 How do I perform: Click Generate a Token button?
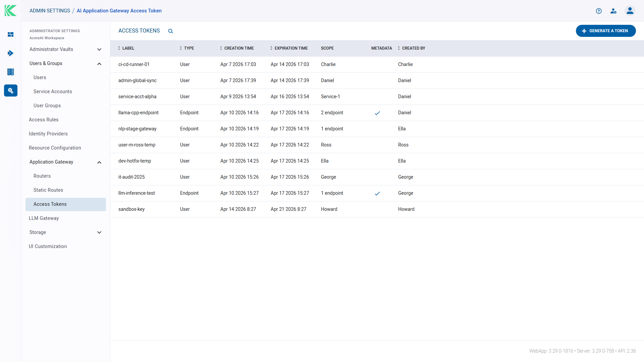pyautogui.click(x=606, y=31)
